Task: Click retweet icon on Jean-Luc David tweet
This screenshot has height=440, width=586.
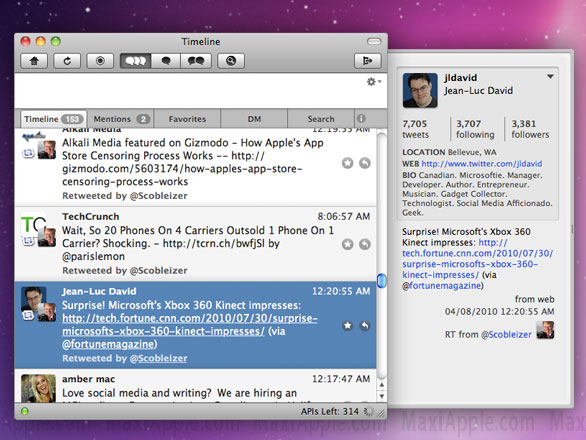Action: tap(28, 316)
